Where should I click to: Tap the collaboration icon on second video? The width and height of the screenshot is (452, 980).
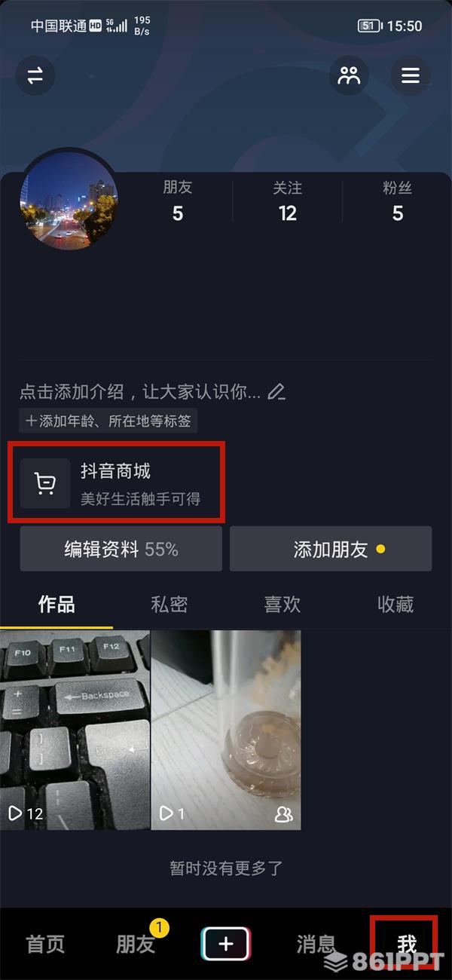coord(284,814)
